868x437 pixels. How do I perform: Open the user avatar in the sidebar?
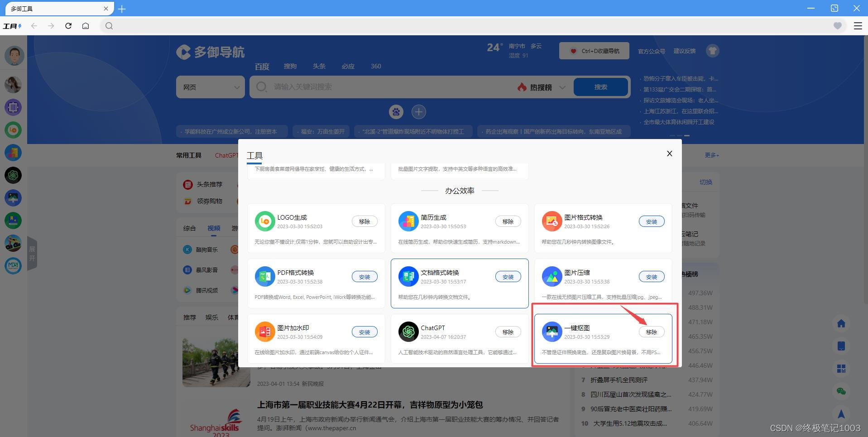pos(14,56)
